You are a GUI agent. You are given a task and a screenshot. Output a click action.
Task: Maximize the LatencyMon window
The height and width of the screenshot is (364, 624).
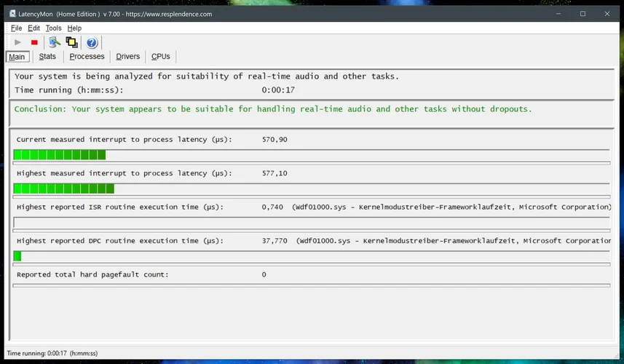coord(582,14)
